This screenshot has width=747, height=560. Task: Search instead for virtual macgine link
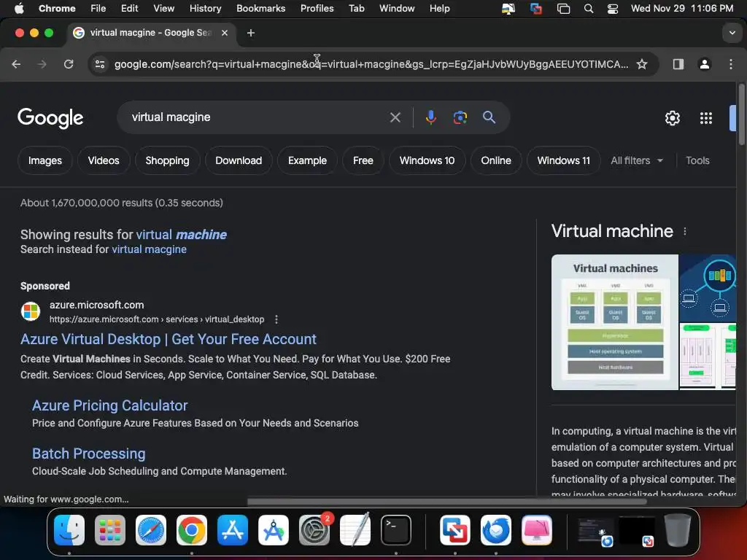pos(149,249)
